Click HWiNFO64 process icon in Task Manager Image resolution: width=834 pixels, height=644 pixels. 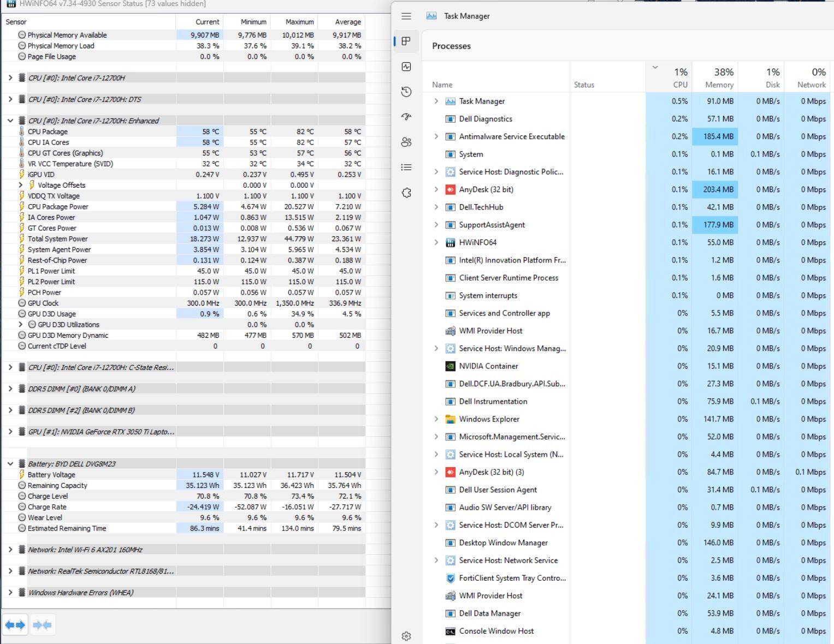(x=450, y=242)
